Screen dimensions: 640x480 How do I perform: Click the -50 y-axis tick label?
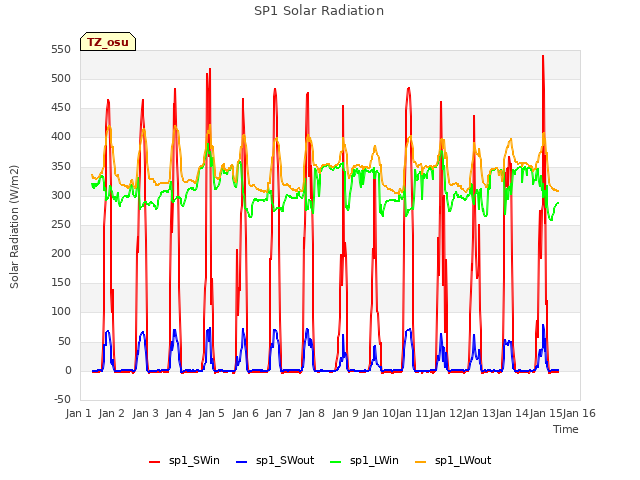click(62, 399)
